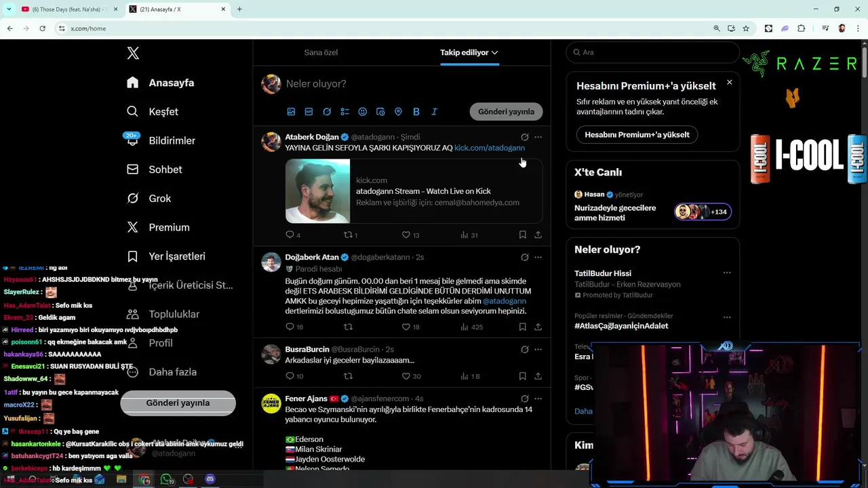This screenshot has width=868, height=488.
Task: Toggle bold formatting in composer
Action: click(x=416, y=112)
